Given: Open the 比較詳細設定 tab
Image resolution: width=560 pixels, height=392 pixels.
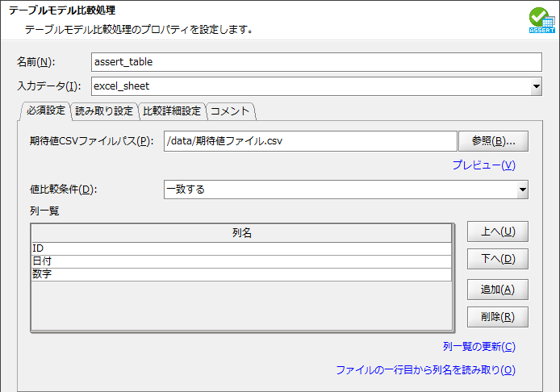Looking at the screenshot, I should (x=171, y=111).
